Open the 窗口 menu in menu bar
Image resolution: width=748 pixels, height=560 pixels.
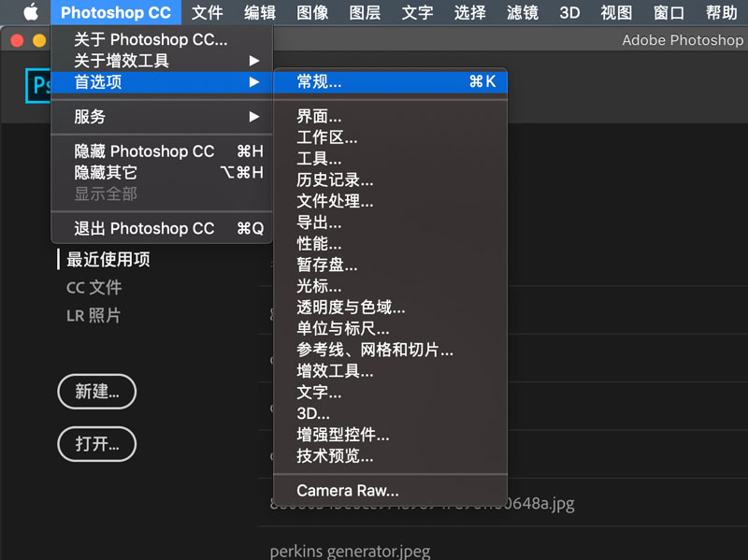pos(669,12)
